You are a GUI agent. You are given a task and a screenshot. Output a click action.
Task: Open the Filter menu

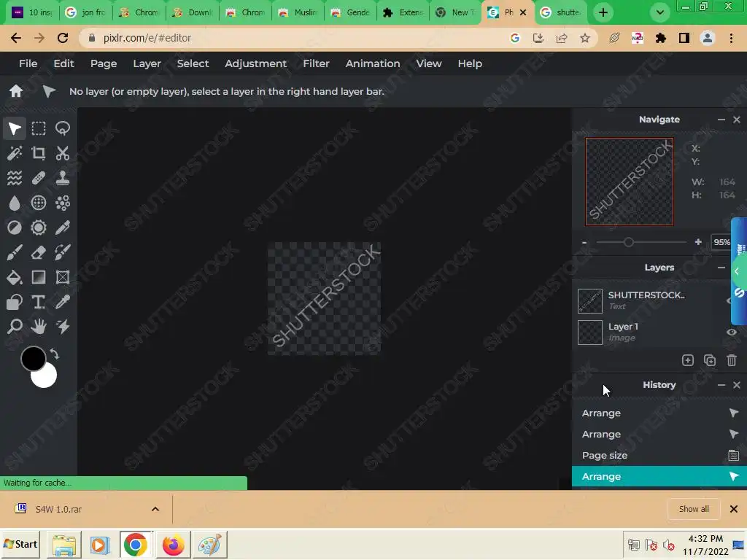tap(316, 63)
